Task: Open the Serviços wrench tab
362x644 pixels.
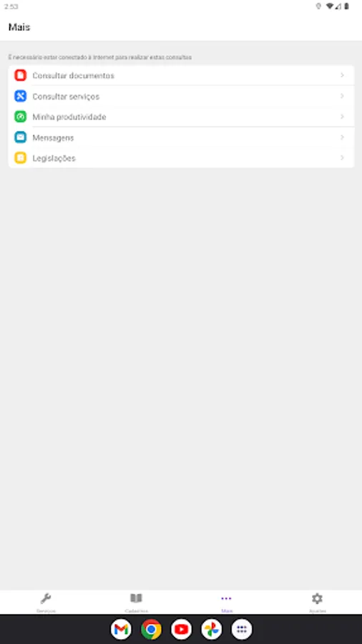Action: tap(46, 602)
